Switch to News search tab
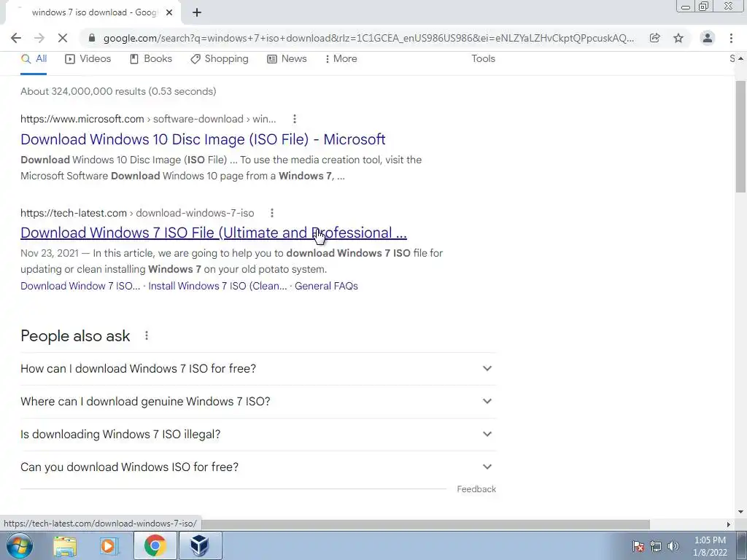 (x=287, y=58)
